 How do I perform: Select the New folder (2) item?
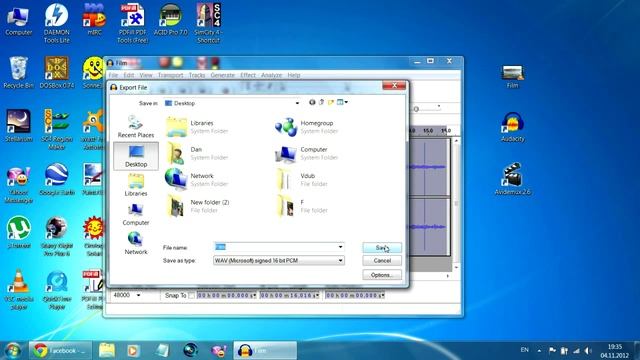pyautogui.click(x=198, y=206)
